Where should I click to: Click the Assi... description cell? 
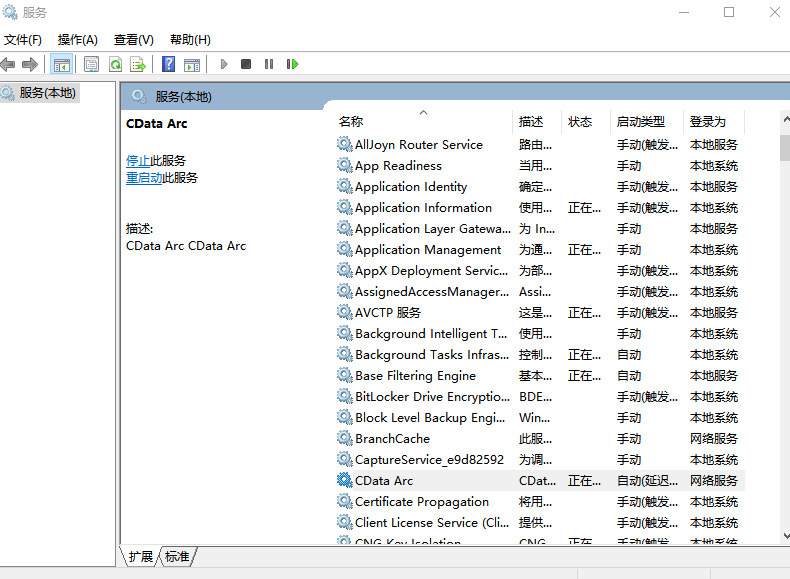pos(535,291)
